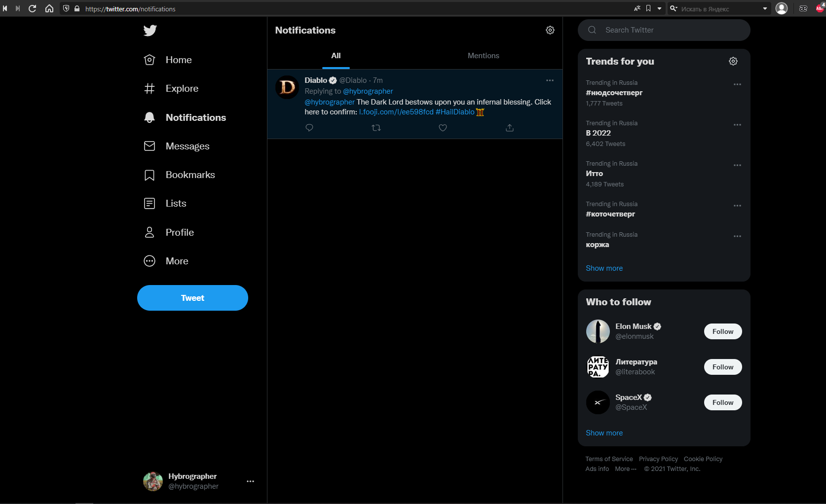
Task: Show more accounts to follow
Action: pyautogui.click(x=604, y=433)
